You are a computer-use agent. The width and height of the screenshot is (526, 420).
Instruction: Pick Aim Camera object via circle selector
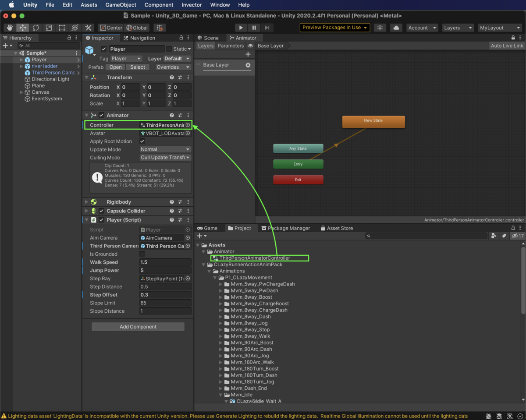(188, 238)
